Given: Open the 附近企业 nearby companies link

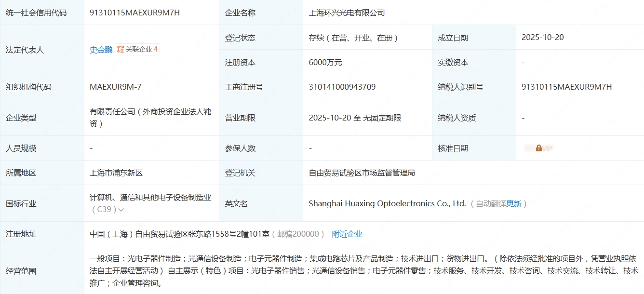Looking at the screenshot, I should click(347, 234).
